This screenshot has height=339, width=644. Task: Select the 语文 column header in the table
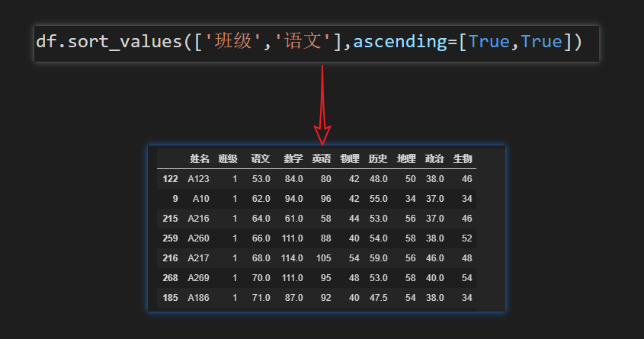(x=261, y=158)
